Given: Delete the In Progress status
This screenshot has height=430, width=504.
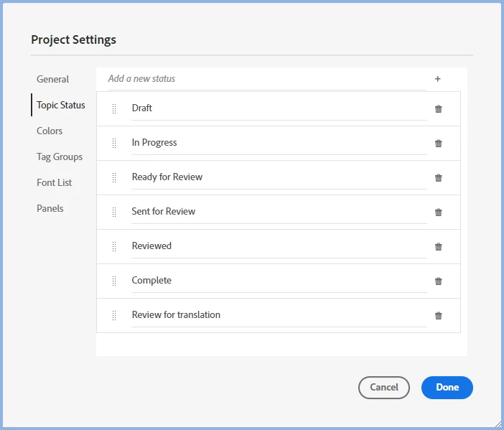Looking at the screenshot, I should click(x=439, y=144).
